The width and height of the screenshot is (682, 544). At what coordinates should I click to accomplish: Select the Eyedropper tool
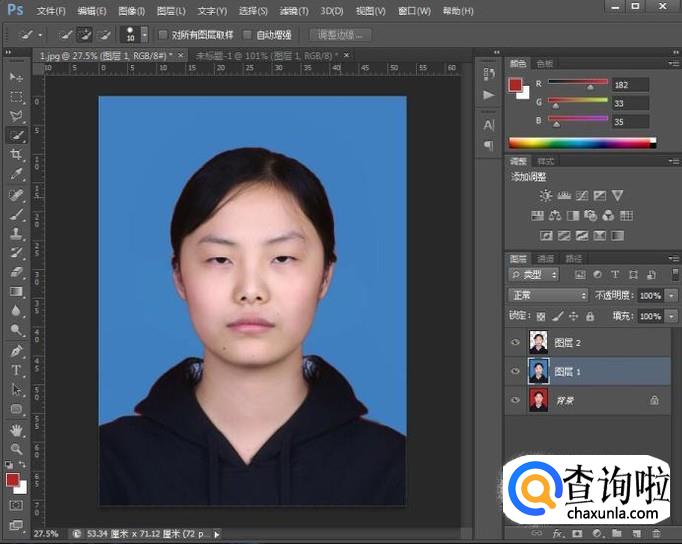pyautogui.click(x=16, y=174)
